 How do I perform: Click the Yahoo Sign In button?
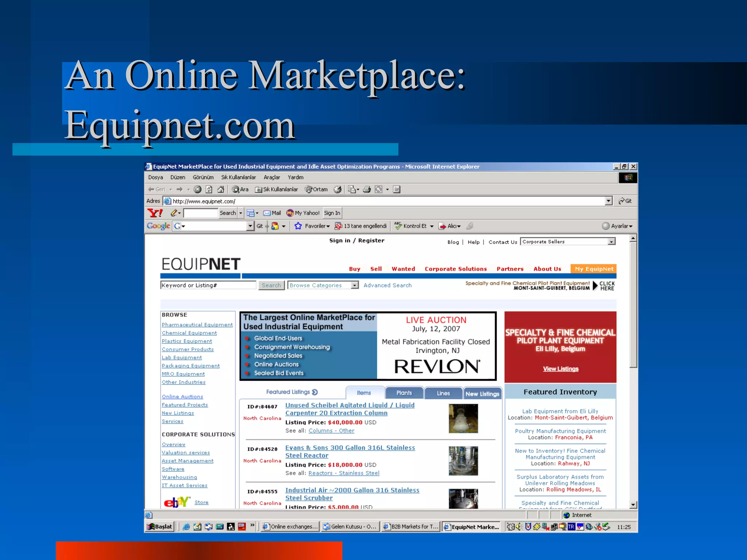332,213
